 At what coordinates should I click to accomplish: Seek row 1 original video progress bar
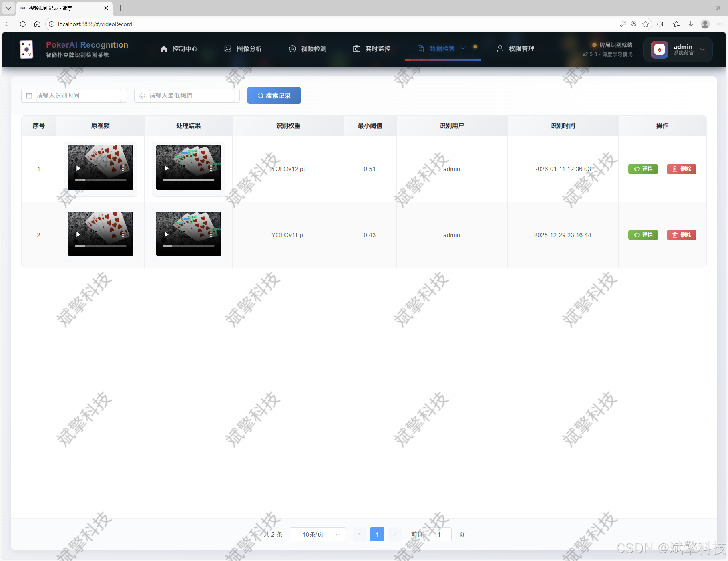101,180
